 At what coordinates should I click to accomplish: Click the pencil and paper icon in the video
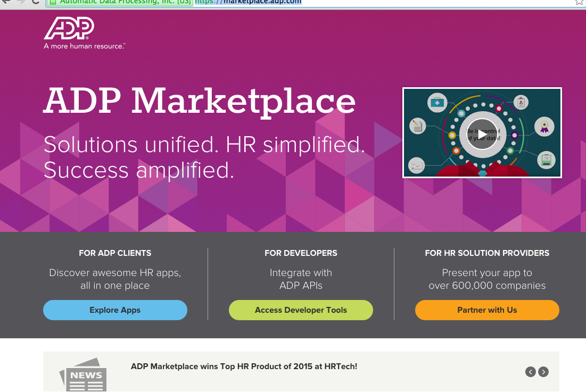pyautogui.click(x=417, y=126)
